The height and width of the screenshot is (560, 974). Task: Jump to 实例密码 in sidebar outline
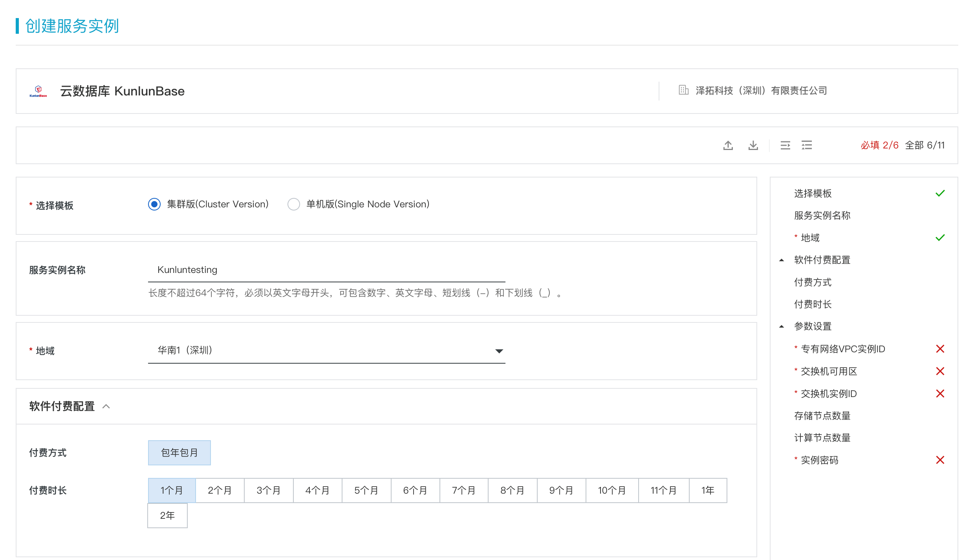coord(820,460)
